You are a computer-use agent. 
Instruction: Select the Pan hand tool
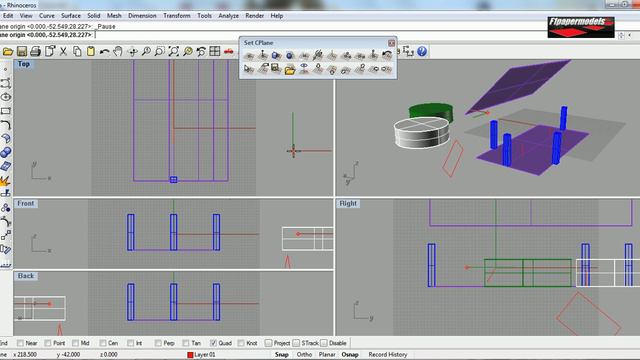tap(118, 51)
